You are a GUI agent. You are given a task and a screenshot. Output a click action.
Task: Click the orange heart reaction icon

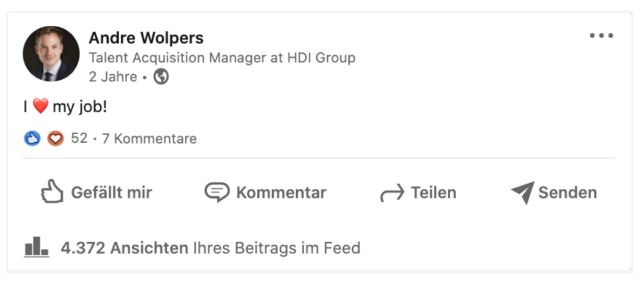coord(55,138)
